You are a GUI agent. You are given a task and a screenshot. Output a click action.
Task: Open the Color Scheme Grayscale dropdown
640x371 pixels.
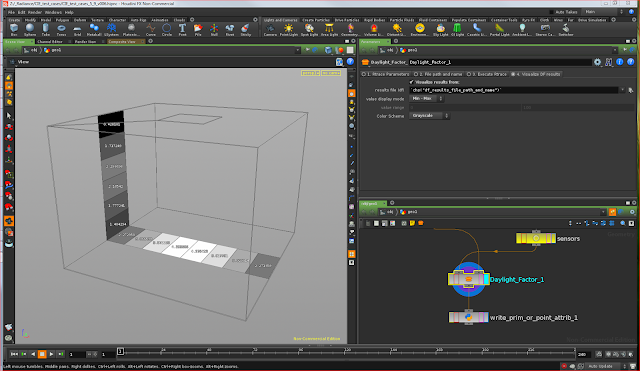click(429, 116)
